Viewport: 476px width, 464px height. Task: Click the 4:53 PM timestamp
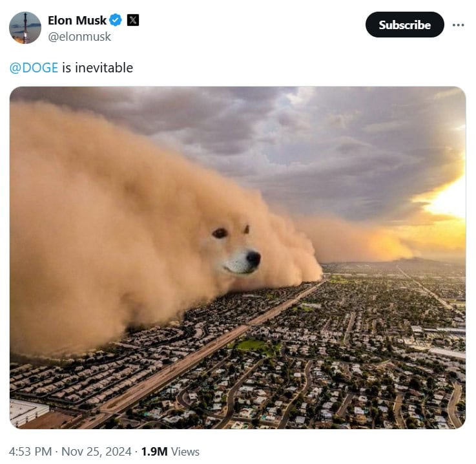(30, 451)
